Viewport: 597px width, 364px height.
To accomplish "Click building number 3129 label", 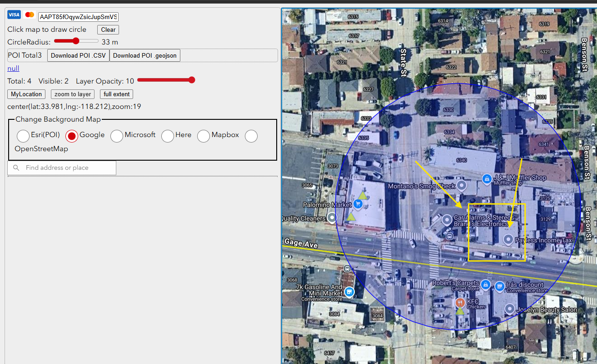I will 545,219.
